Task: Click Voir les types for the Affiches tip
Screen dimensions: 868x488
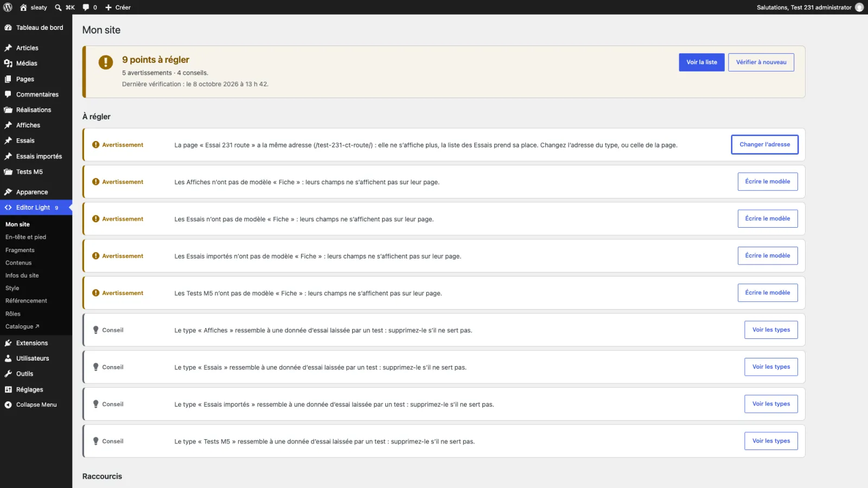Action: pyautogui.click(x=771, y=330)
